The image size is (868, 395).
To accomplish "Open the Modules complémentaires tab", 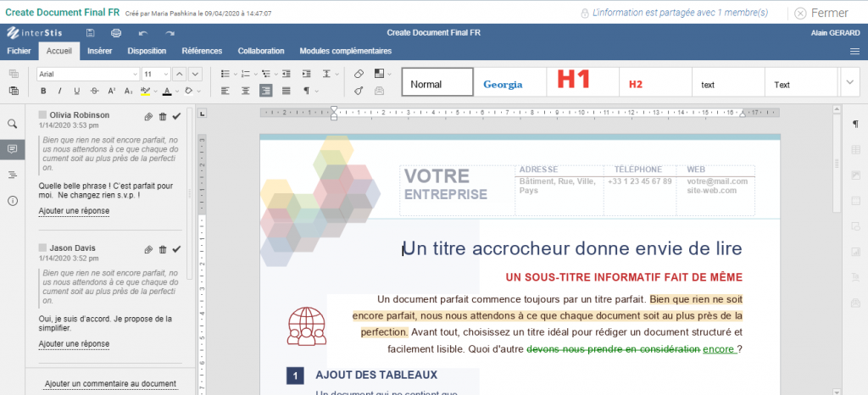I will (346, 51).
